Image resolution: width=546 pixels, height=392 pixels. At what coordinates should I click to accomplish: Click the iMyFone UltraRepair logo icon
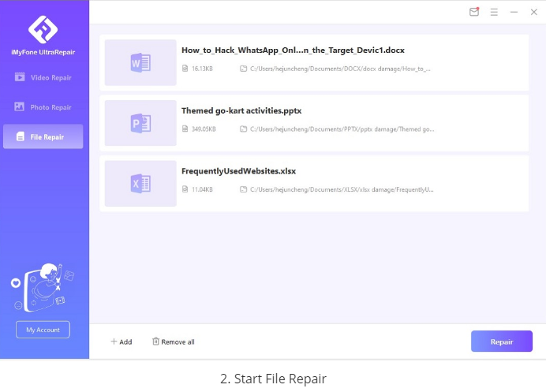(43, 29)
